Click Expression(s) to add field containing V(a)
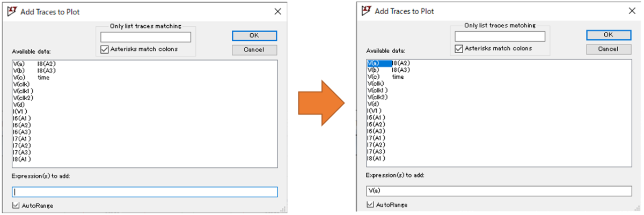The image size is (644, 215). click(x=499, y=191)
